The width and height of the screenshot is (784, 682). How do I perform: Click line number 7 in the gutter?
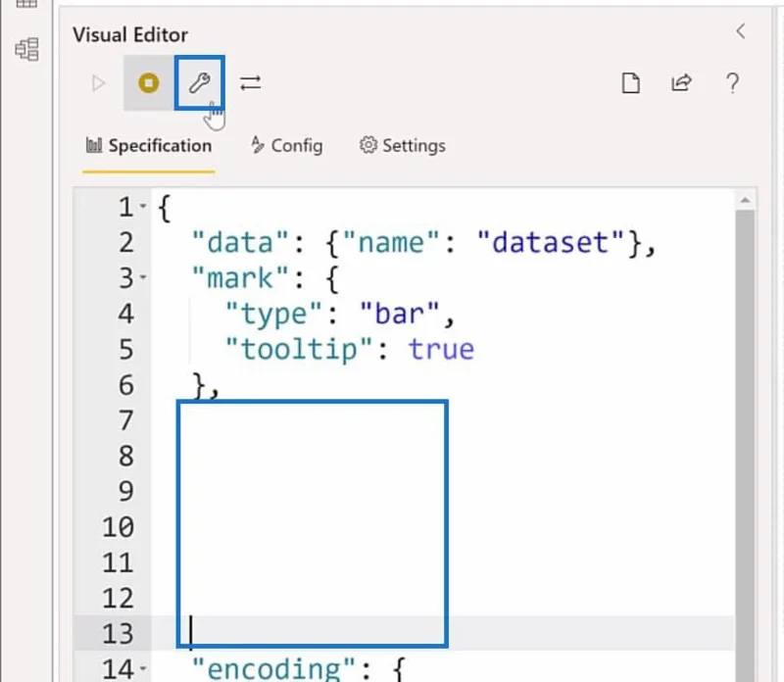click(126, 420)
